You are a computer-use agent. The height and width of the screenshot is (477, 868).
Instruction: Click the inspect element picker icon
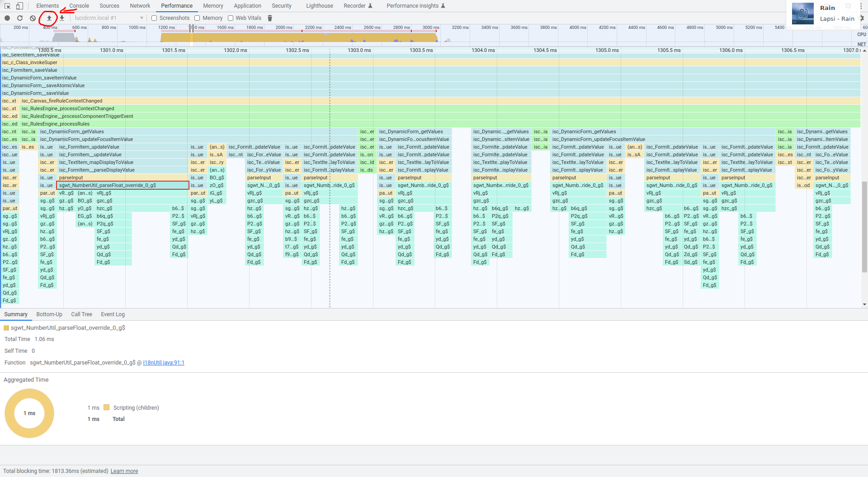7,6
